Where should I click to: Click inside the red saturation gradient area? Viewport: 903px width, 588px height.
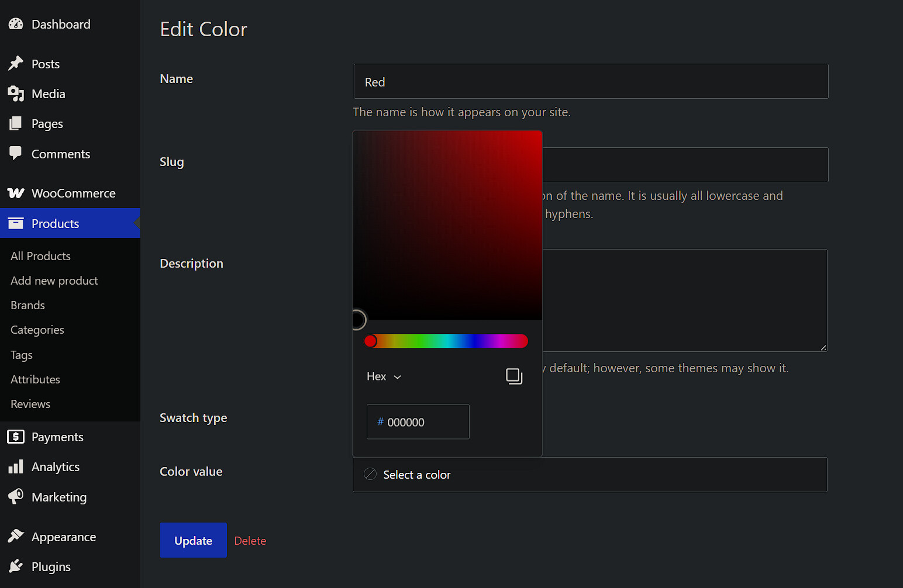[x=447, y=225]
